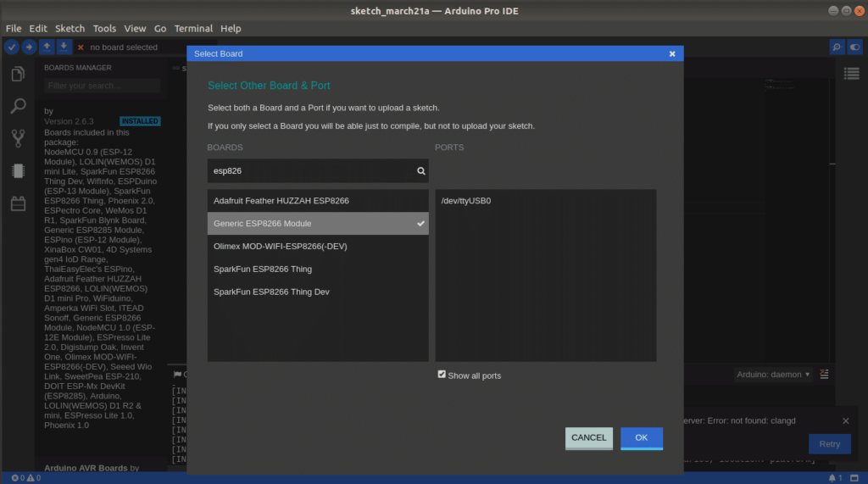
Task: Click the OK button
Action: pyautogui.click(x=641, y=438)
